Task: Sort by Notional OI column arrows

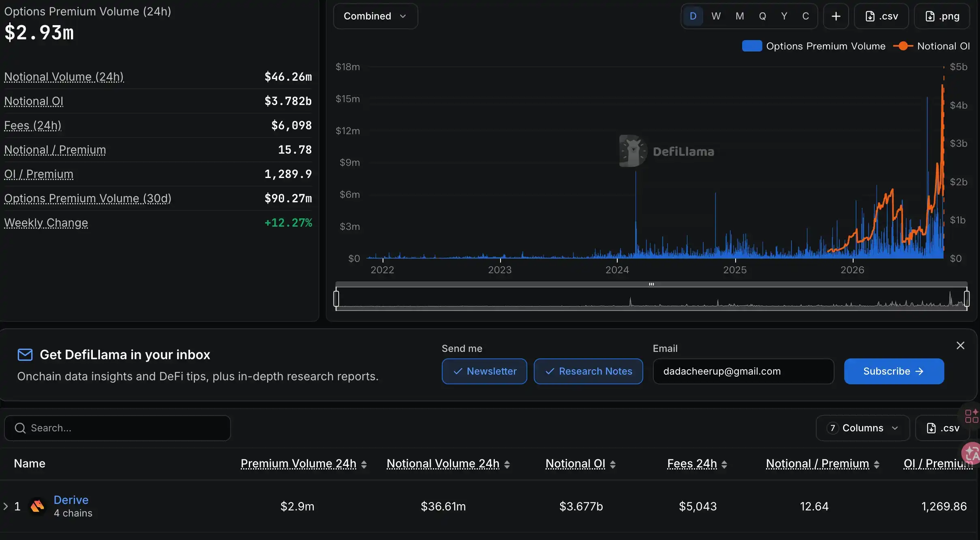Action: [x=613, y=464]
